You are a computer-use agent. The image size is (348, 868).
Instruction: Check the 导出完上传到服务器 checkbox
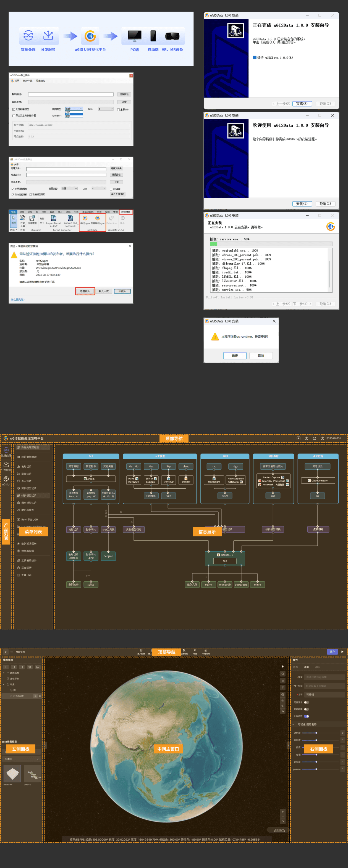click(x=14, y=116)
